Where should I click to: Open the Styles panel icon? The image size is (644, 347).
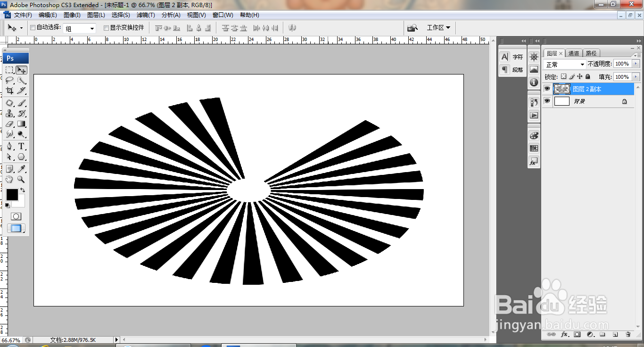click(534, 161)
